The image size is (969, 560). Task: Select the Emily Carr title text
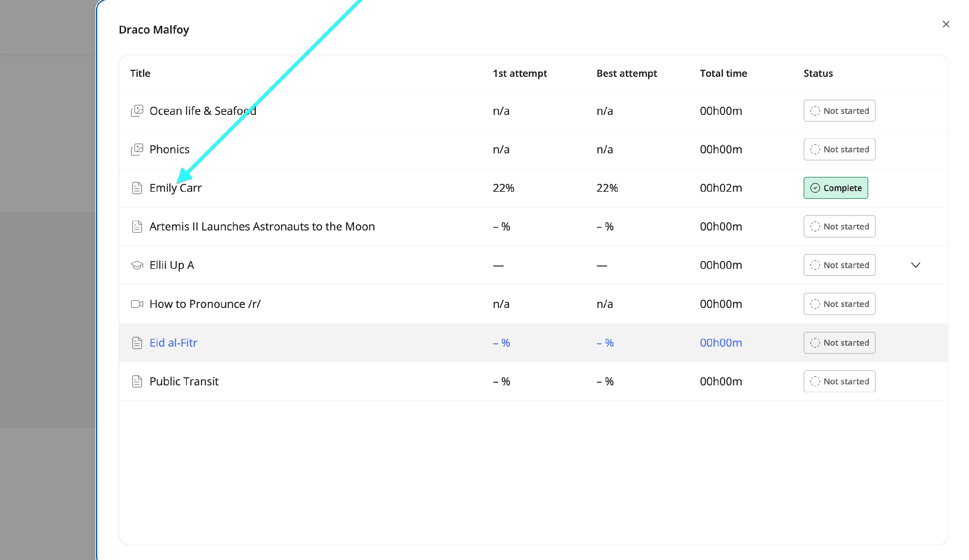[175, 188]
